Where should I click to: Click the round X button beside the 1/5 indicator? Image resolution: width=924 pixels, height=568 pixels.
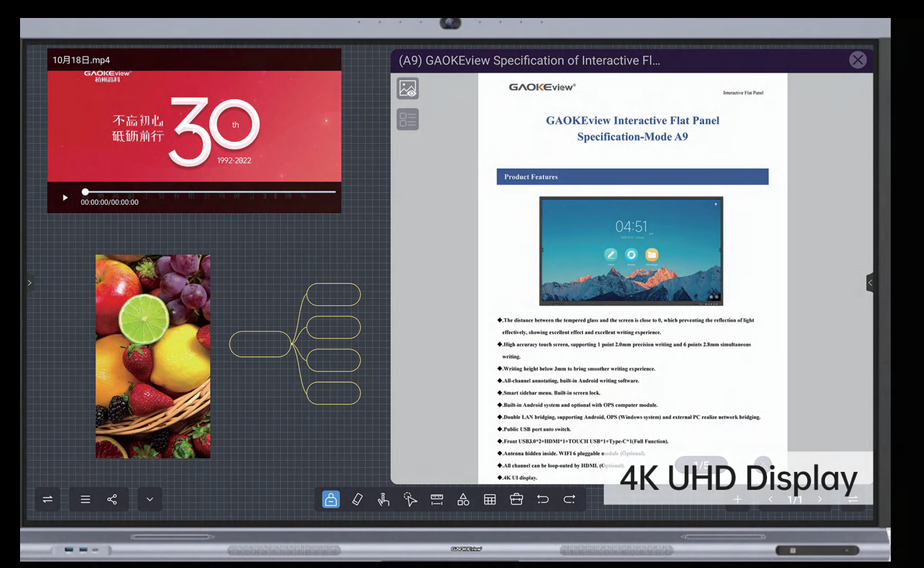click(x=763, y=464)
